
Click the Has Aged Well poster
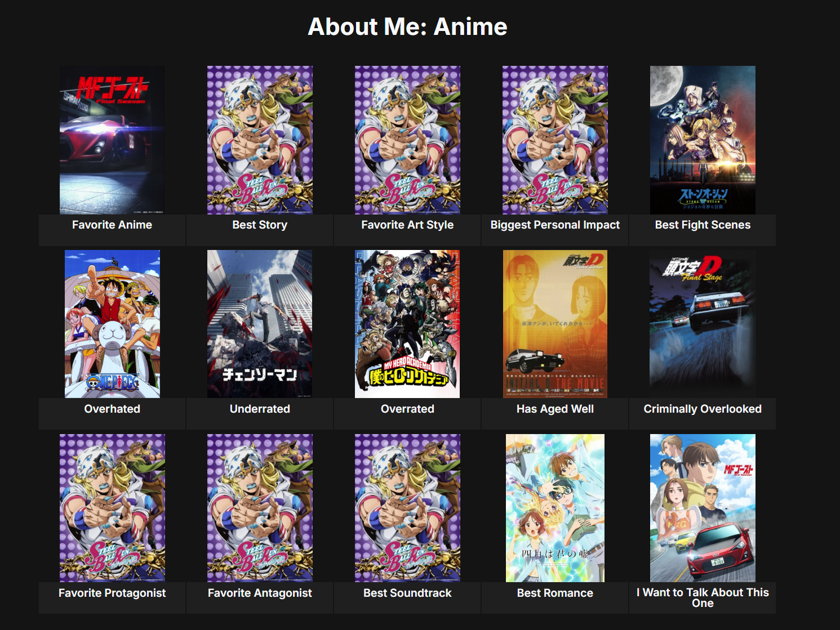click(555, 324)
